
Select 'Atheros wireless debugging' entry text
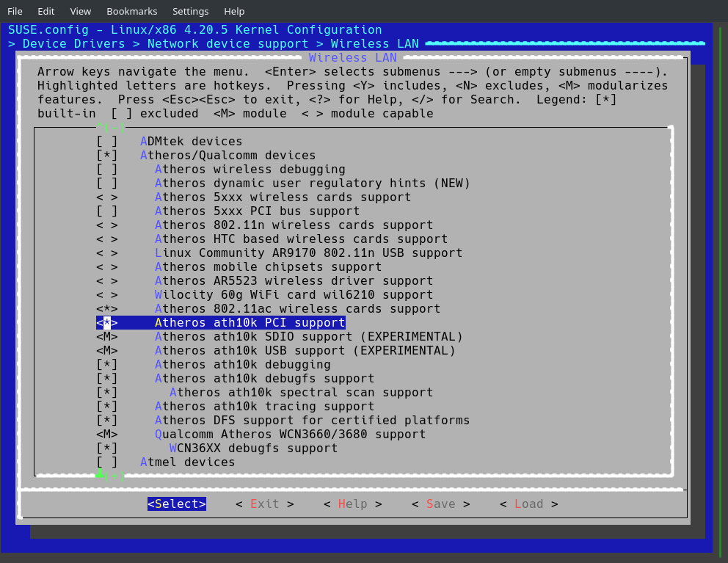[250, 169]
